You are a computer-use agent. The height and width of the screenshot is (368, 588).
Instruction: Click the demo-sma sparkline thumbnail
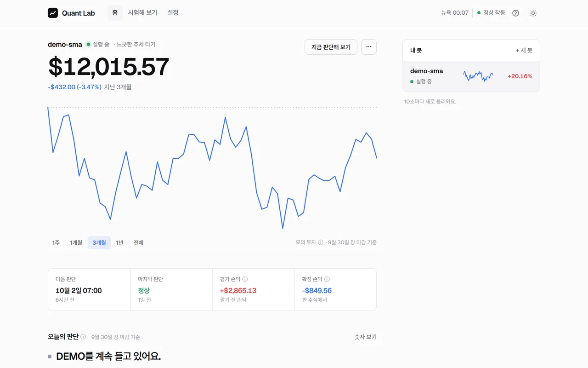coord(478,76)
